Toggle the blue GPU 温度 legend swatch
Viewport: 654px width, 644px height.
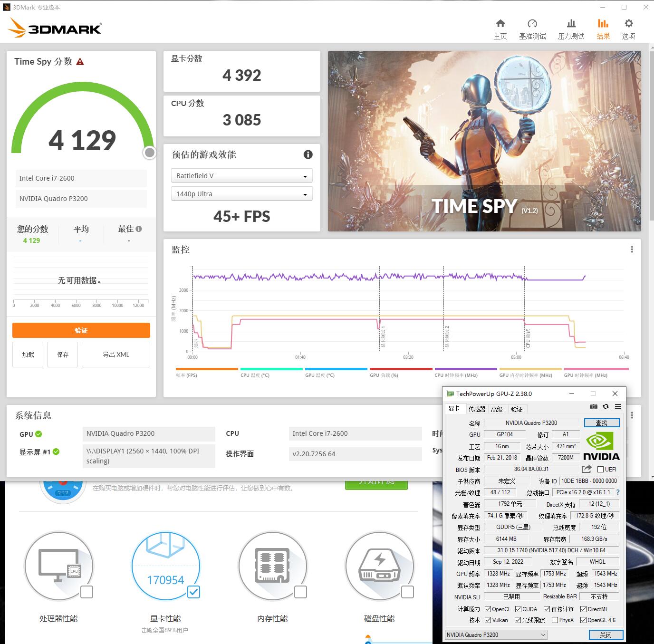tap(336, 369)
